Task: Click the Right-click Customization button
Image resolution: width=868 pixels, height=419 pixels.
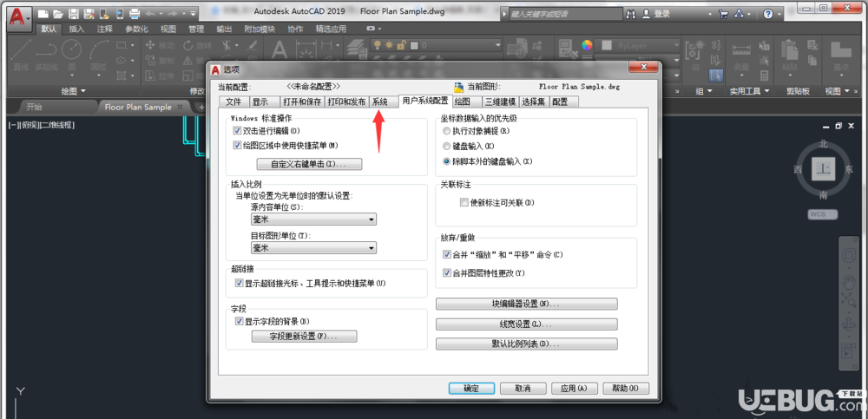Action: (x=309, y=164)
